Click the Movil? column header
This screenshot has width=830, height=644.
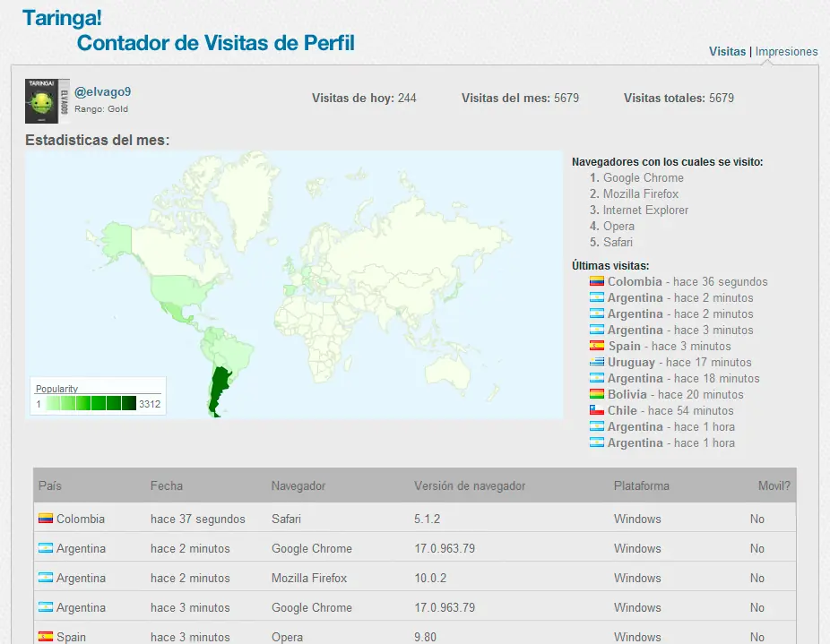click(774, 485)
